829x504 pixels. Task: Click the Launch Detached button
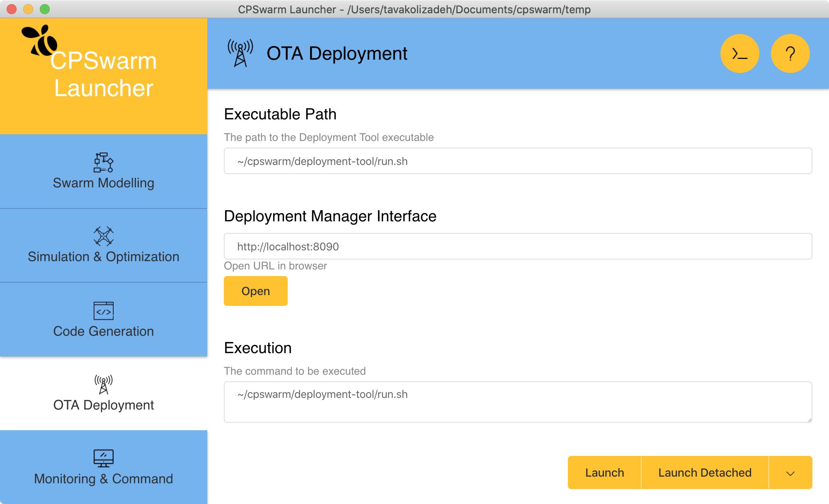(x=704, y=473)
